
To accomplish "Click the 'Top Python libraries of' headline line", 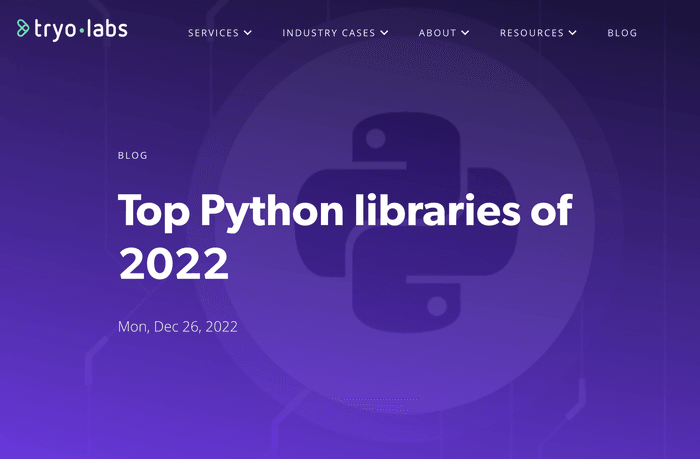I will [x=345, y=211].
